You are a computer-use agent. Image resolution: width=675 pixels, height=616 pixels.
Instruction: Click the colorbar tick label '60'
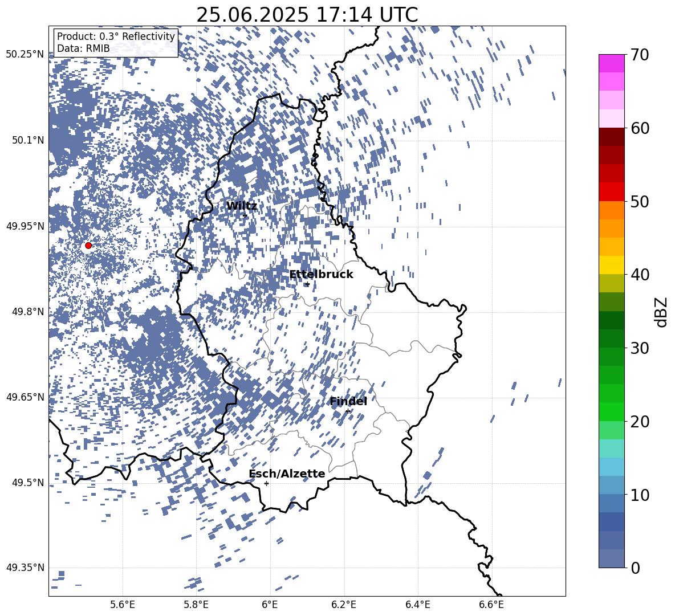(x=640, y=128)
